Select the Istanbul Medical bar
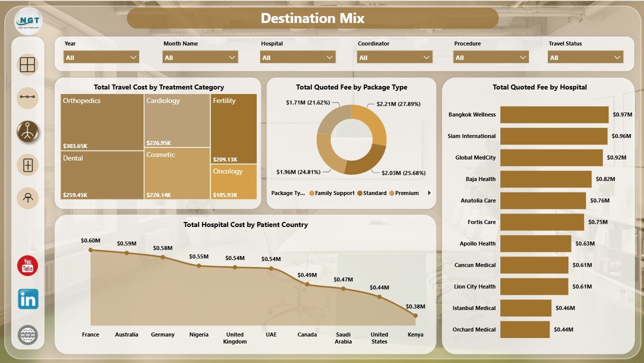Viewport: 644px width, 363px height. [526, 308]
